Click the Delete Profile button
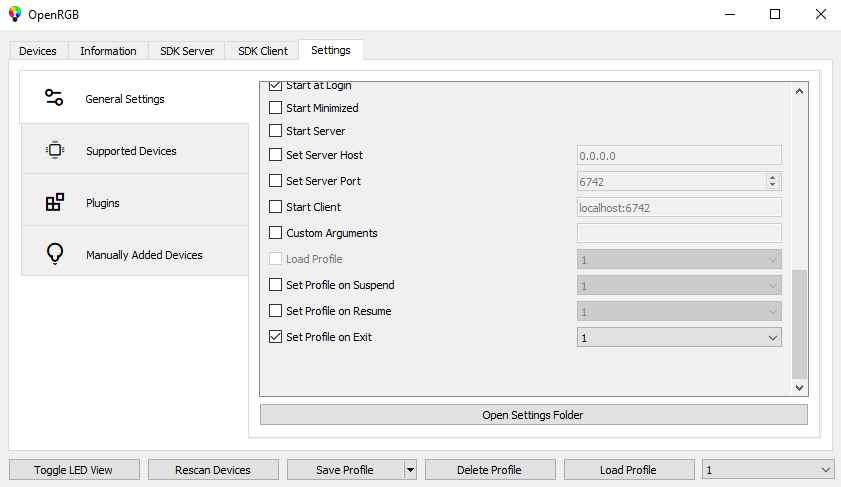Viewport: 841px width, 487px height. coord(490,470)
